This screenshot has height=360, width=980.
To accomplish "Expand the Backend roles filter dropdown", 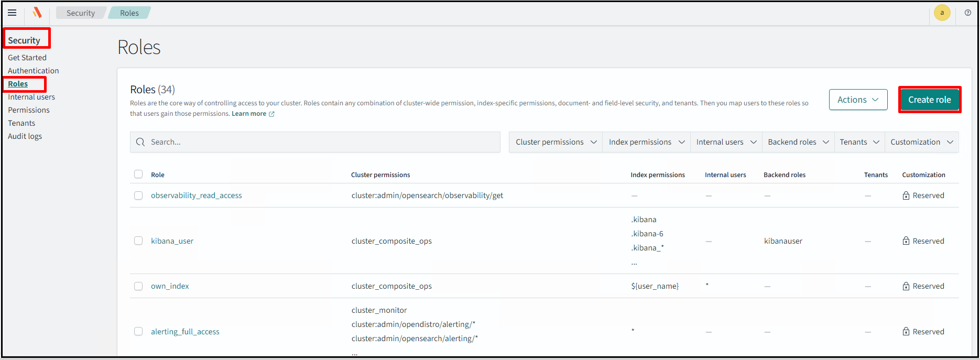I will click(798, 142).
